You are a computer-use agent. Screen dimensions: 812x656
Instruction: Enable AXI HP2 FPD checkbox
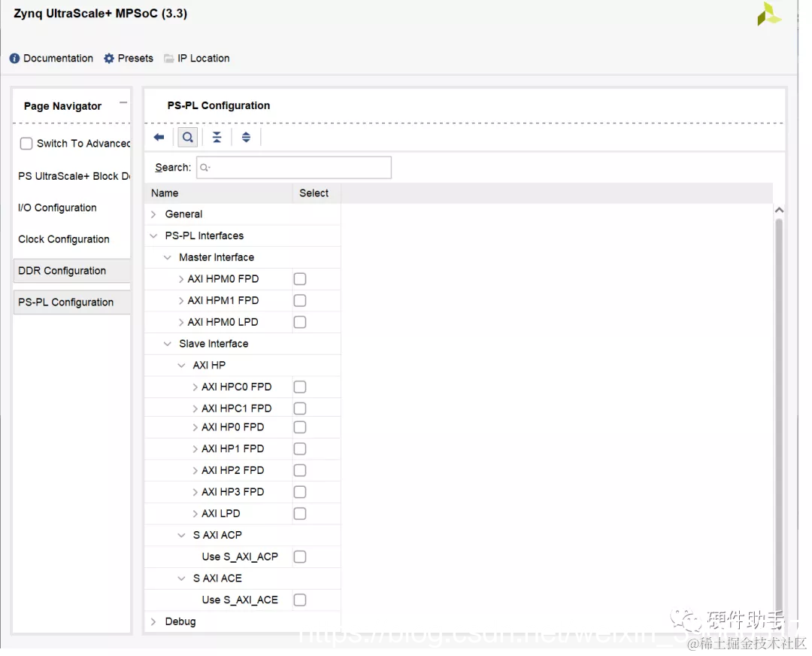pyautogui.click(x=300, y=470)
